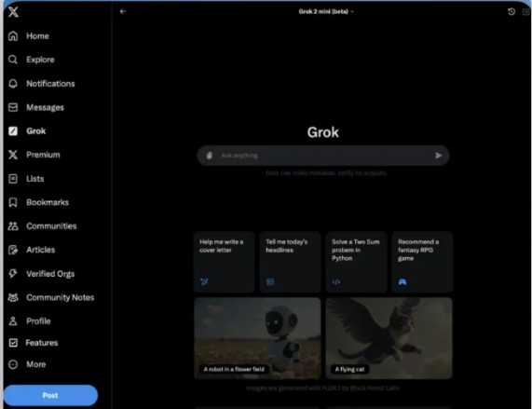Click the new chat icon at top right
The height and width of the screenshot is (409, 532).
point(526,12)
